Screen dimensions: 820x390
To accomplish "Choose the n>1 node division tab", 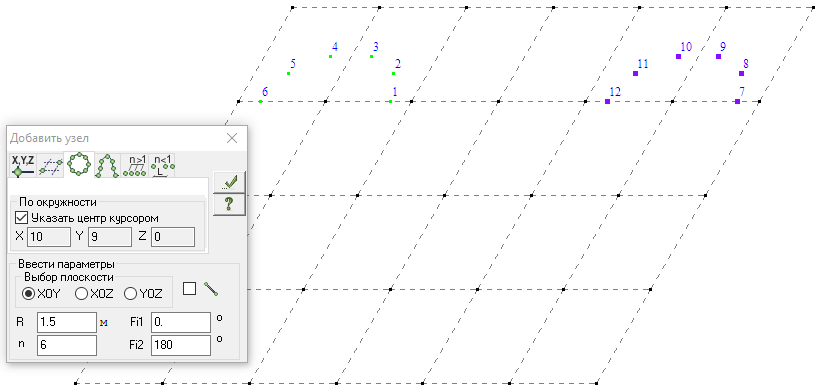I will click(x=135, y=166).
